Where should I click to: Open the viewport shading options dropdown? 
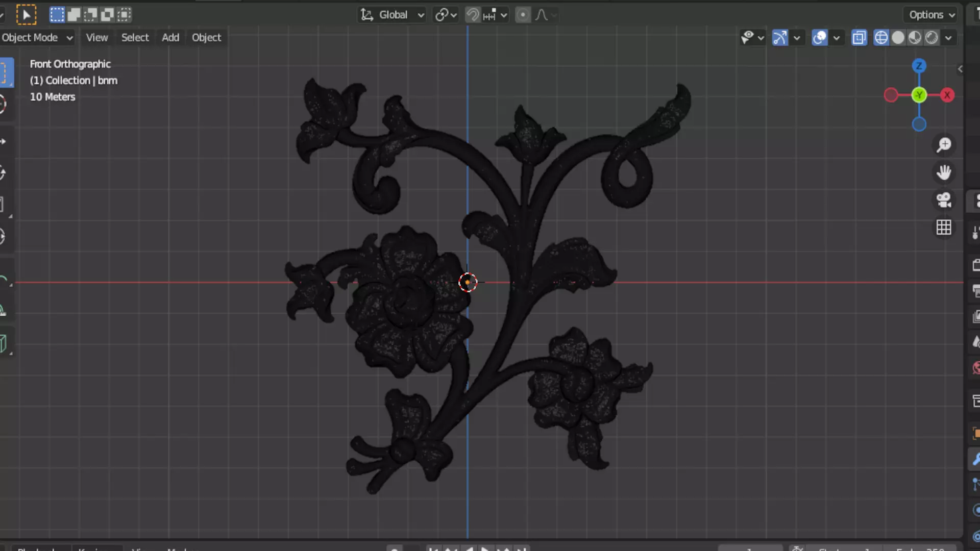coord(948,37)
